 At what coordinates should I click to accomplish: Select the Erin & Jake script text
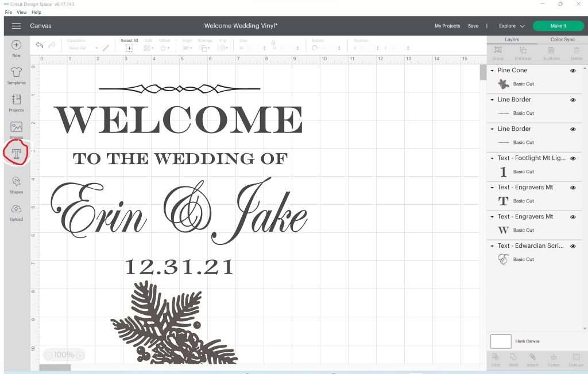coord(179,211)
